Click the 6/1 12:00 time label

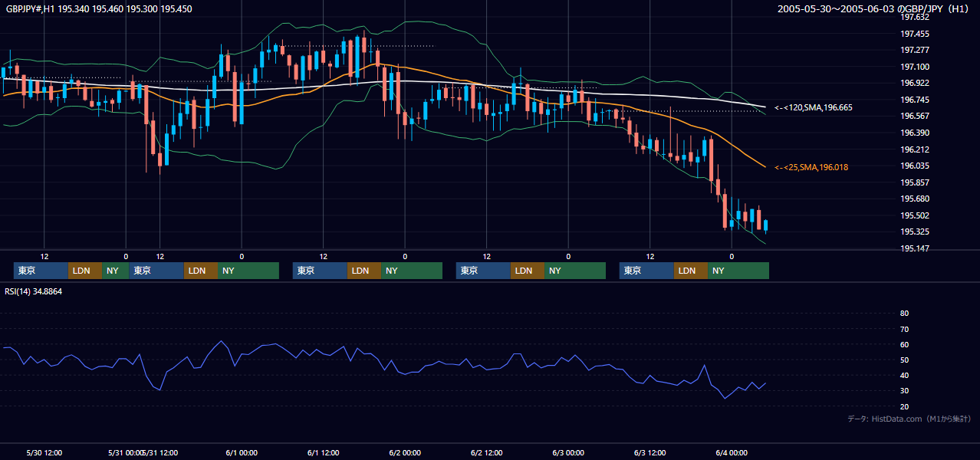pos(323,453)
